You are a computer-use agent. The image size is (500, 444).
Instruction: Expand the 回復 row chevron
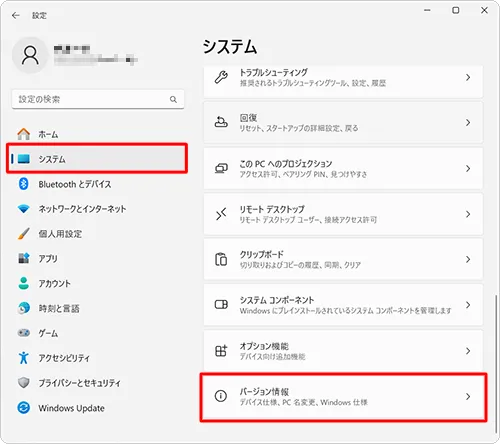tap(468, 123)
